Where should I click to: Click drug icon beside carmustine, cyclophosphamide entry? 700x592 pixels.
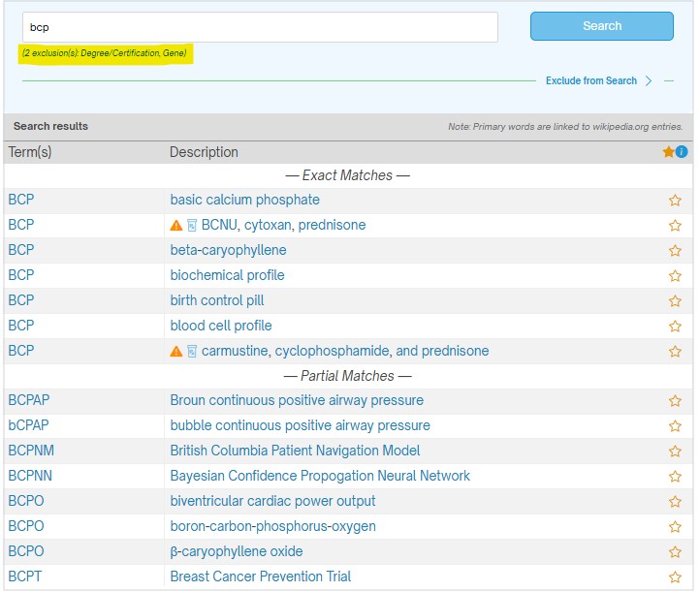[x=192, y=352]
